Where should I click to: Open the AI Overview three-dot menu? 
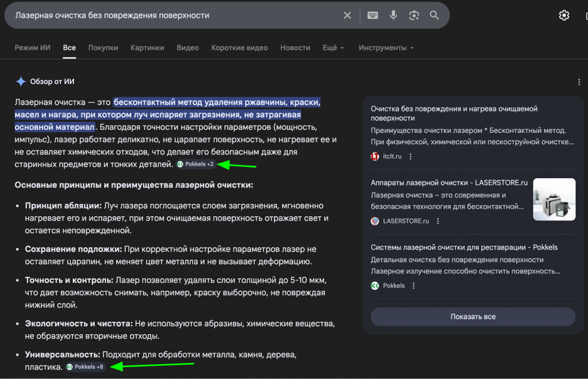click(x=579, y=82)
